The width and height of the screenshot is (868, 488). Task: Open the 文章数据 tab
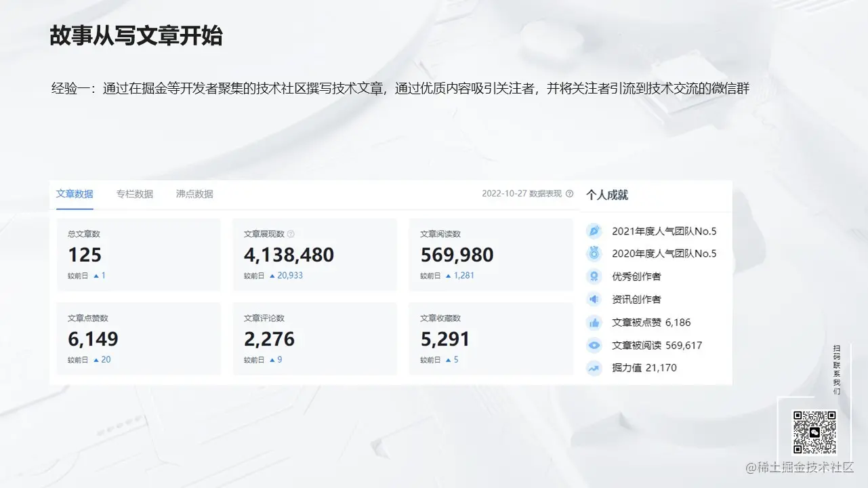click(x=75, y=194)
